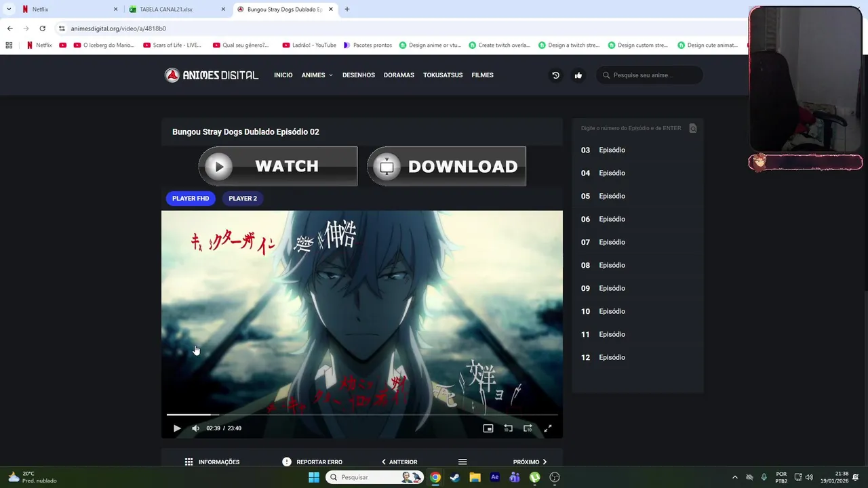868x488 pixels.
Task: Mute the video player volume
Action: click(x=195, y=428)
